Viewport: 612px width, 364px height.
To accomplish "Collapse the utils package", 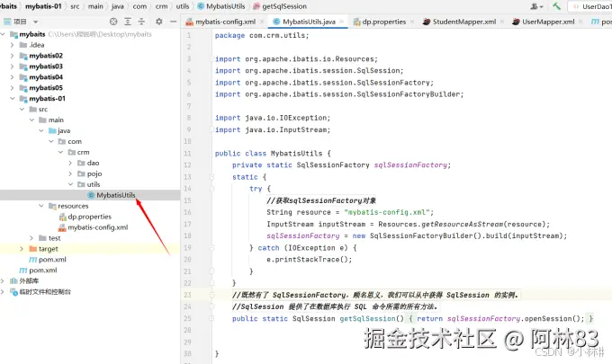I will click(70, 184).
